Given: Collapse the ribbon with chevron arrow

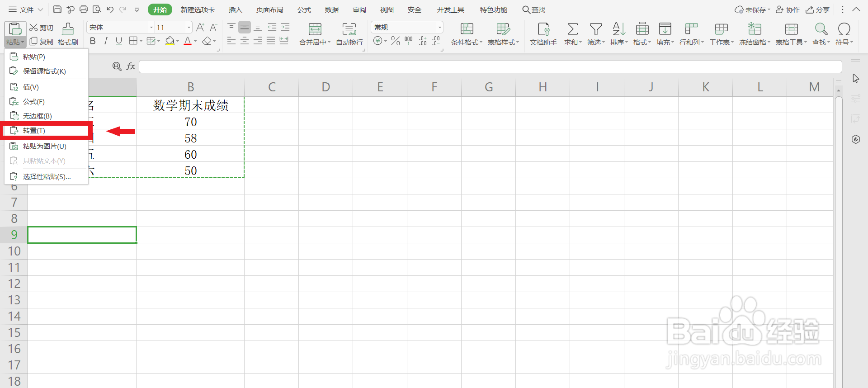Looking at the screenshot, I should [856, 9].
